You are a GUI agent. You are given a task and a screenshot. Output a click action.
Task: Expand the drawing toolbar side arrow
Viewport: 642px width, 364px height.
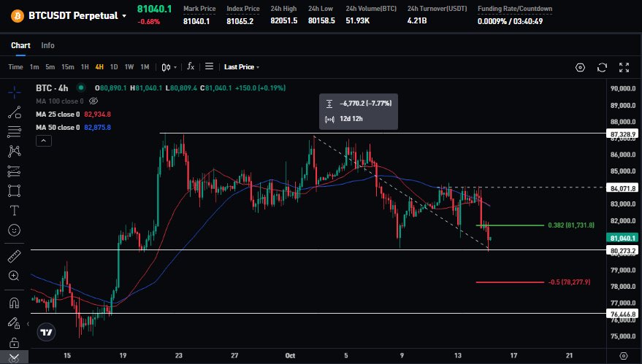click(28, 324)
